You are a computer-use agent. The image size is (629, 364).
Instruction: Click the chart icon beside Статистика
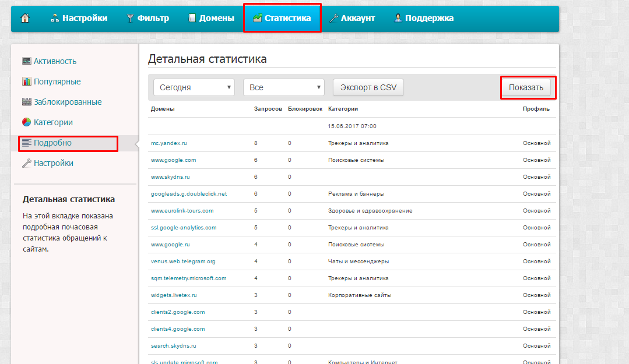258,18
